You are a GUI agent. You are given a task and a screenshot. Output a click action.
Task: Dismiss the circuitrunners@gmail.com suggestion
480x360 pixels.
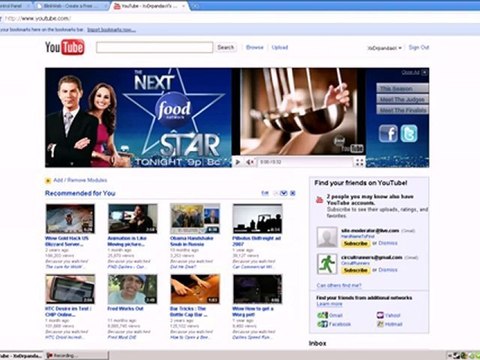click(x=388, y=270)
